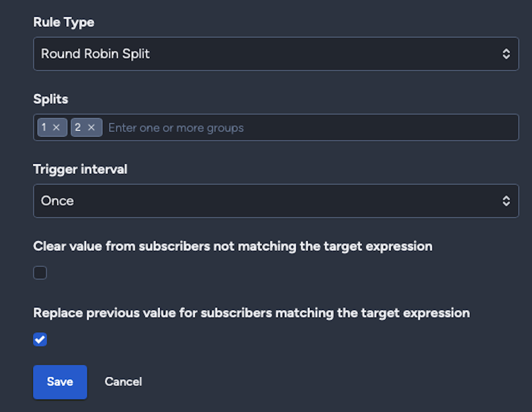
Task: Open the Trigger interval dropdown set to Once
Action: [275, 201]
